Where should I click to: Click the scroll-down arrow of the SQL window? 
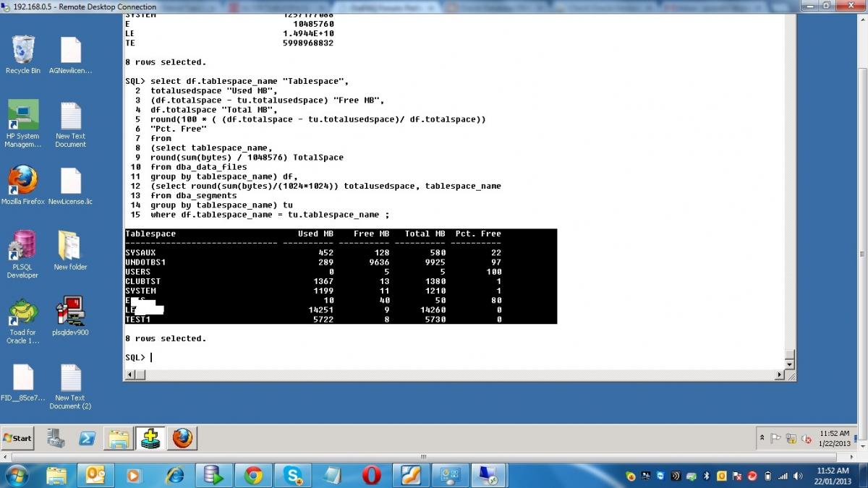pyautogui.click(x=790, y=363)
